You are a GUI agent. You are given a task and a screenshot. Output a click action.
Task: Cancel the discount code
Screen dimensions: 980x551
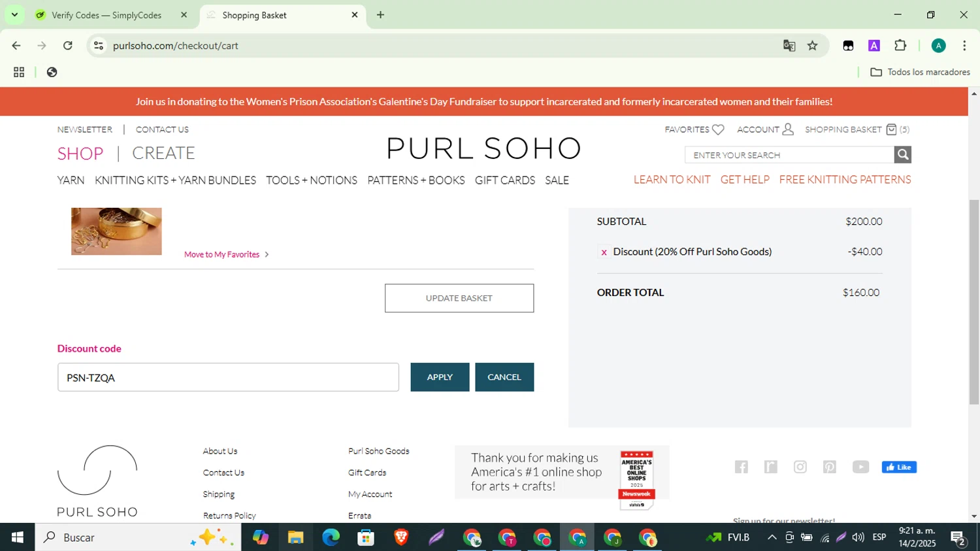click(x=504, y=377)
